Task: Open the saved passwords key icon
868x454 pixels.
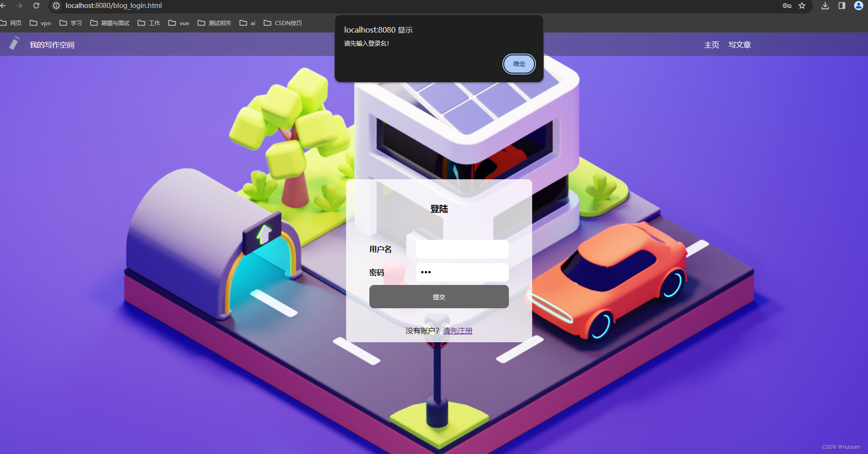Action: pos(787,6)
